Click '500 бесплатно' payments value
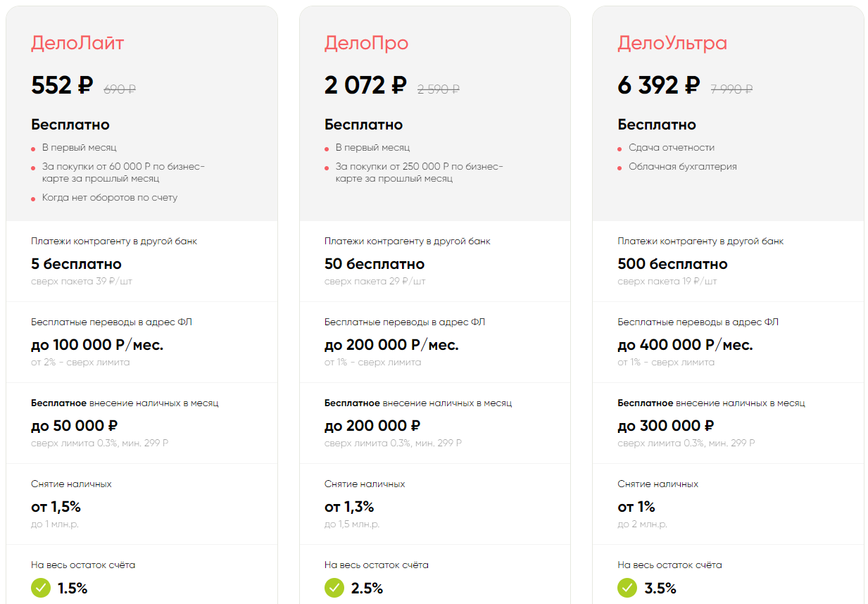Image resolution: width=868 pixels, height=604 pixels. (672, 264)
